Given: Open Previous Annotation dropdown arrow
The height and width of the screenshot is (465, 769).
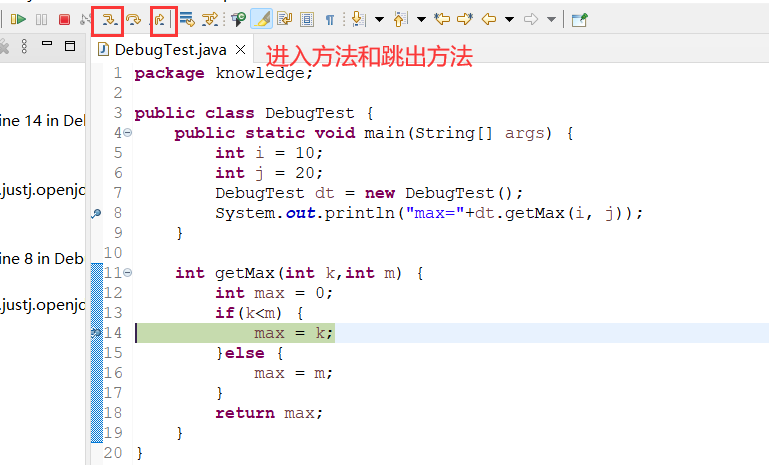Looking at the screenshot, I should 421,20.
